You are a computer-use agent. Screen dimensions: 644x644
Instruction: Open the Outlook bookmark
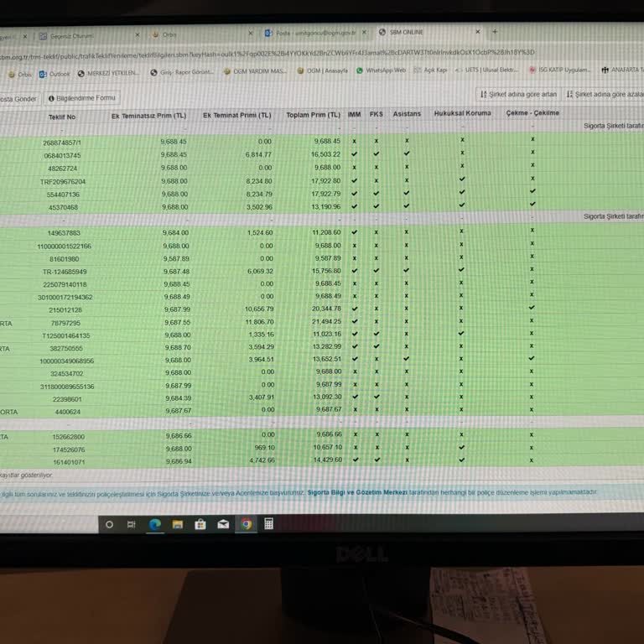point(55,74)
